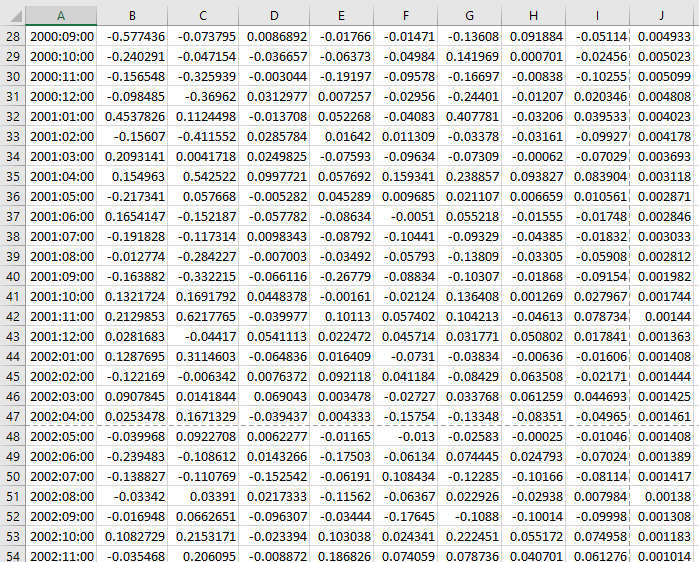Select cell containing 0.108434

[x=405, y=476]
